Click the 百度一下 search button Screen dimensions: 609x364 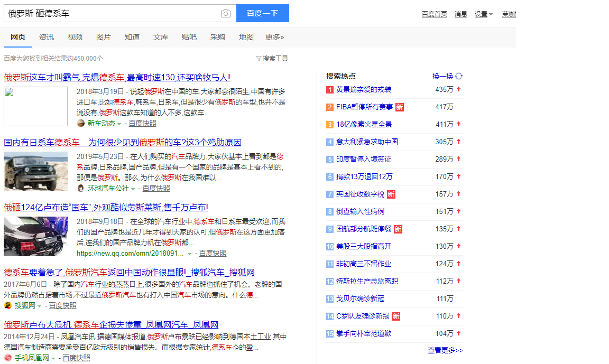click(263, 13)
